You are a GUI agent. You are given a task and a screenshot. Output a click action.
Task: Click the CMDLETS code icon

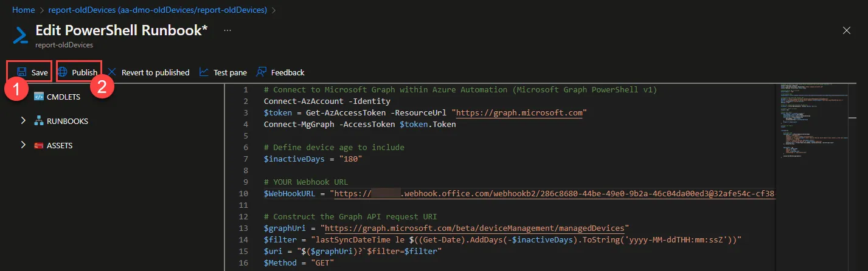(x=39, y=96)
